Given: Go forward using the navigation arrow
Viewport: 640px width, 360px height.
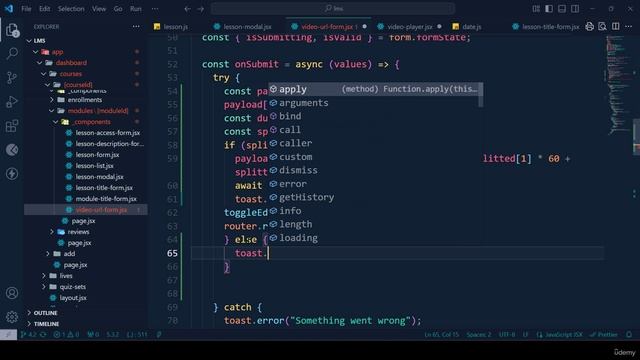Looking at the screenshot, I should coord(200,9).
